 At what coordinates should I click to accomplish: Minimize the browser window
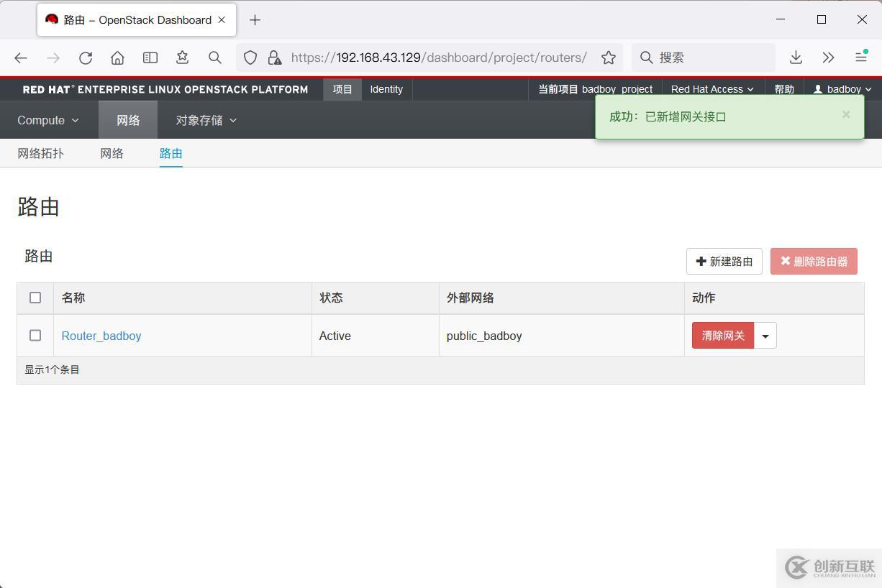tap(781, 19)
